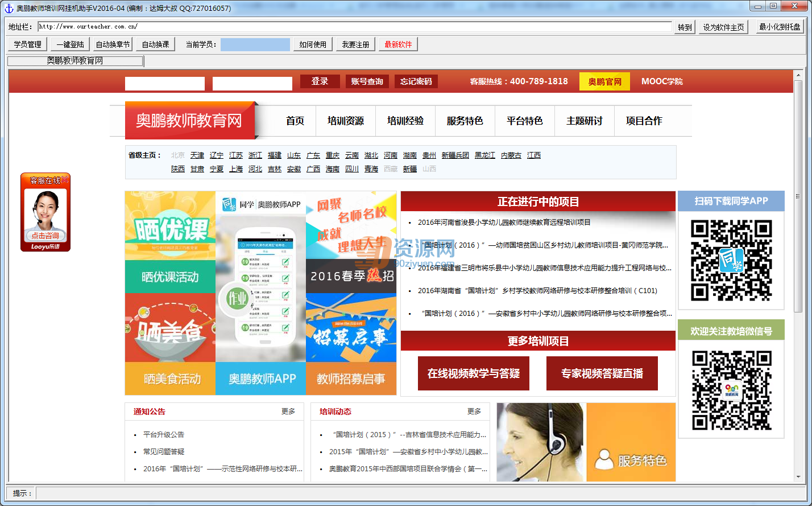Open 2016年河南省浚县 training project link
Screen dimensions: 812x506
click(x=504, y=223)
